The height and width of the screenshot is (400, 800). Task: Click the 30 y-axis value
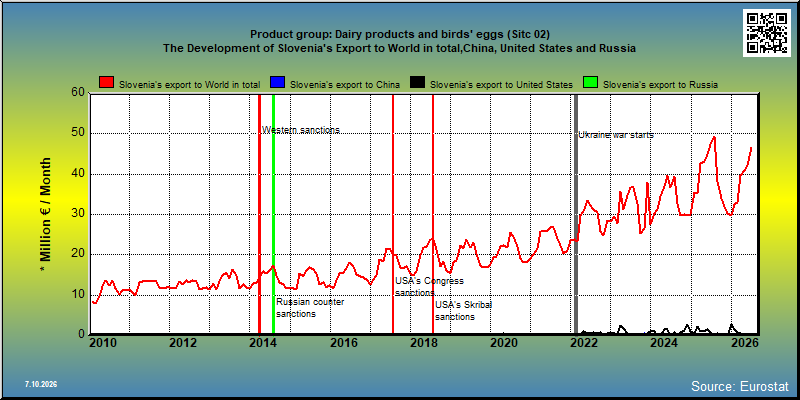(x=77, y=214)
